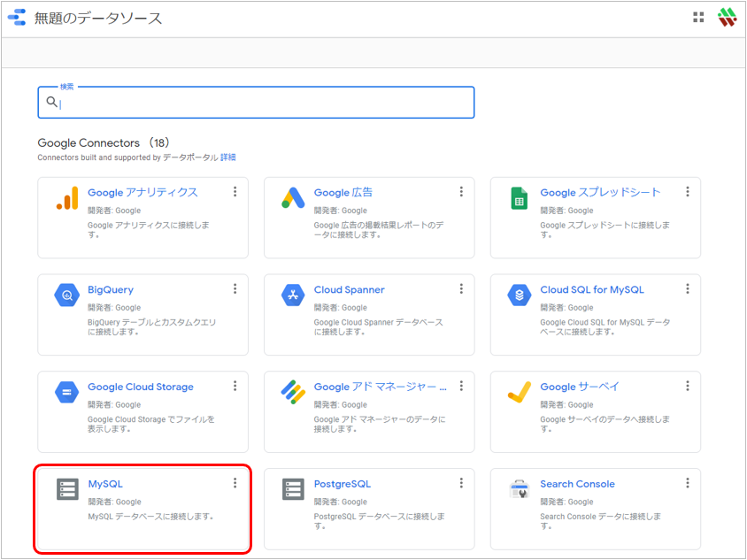Click the Google アナリティクス bar chart icon
The image size is (747, 560).
67,198
